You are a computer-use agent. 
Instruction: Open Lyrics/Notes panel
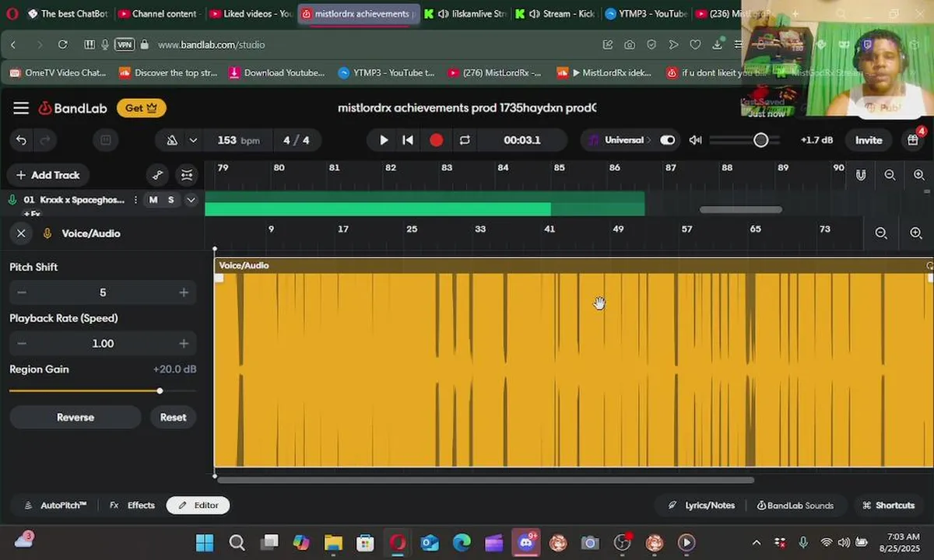701,506
